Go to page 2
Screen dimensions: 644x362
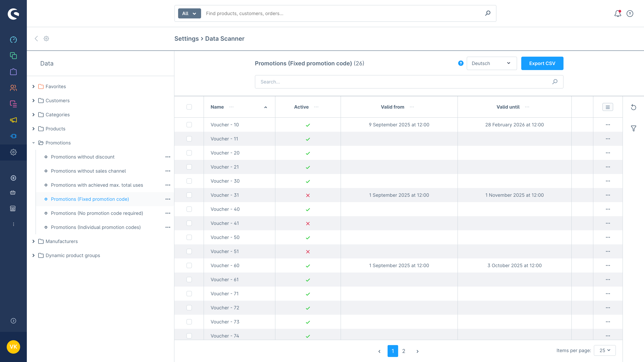tap(404, 351)
